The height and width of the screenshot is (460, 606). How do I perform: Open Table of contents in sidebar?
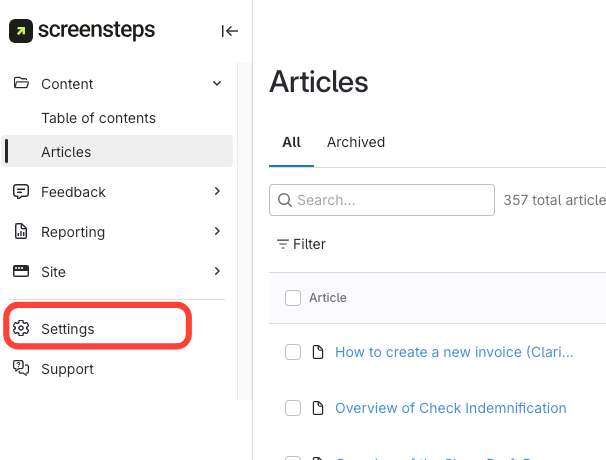pyautogui.click(x=98, y=118)
